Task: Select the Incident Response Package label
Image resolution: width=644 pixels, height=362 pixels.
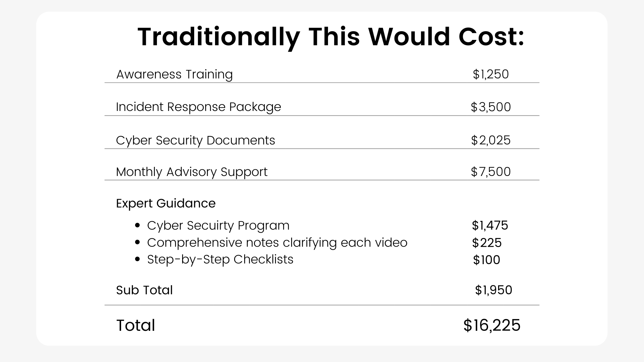Action: 199,107
